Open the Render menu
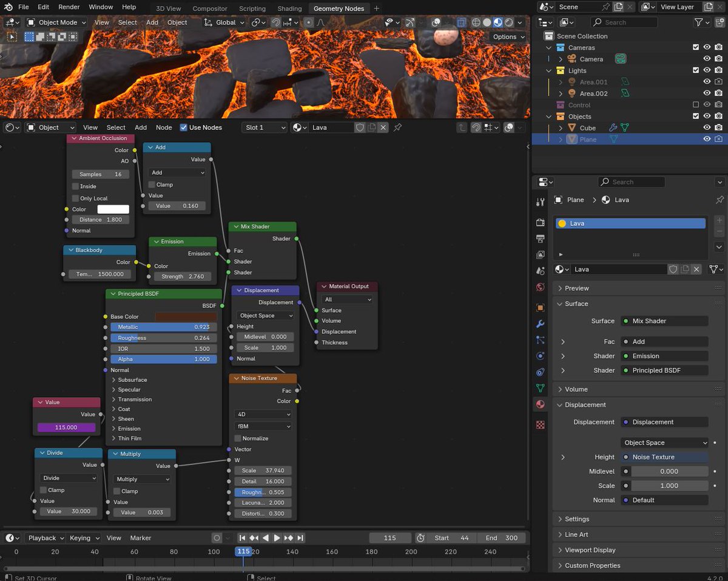Viewport: 728px width, 581px height. (x=69, y=7)
